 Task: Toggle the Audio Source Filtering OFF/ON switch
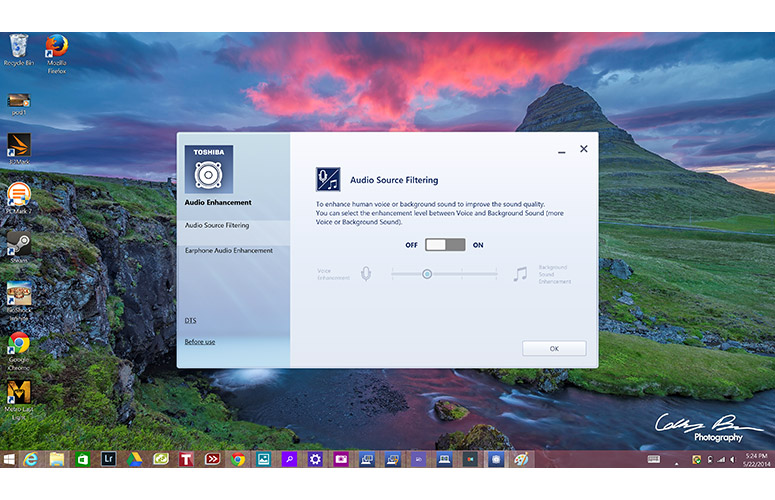[445, 245]
